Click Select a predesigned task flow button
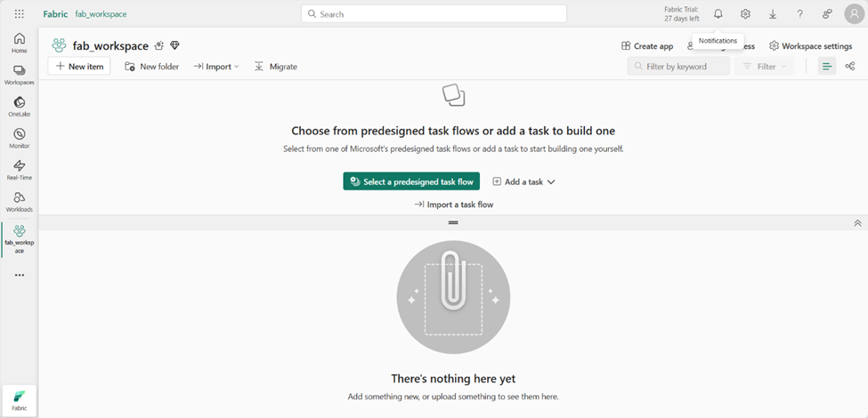 pyautogui.click(x=411, y=181)
